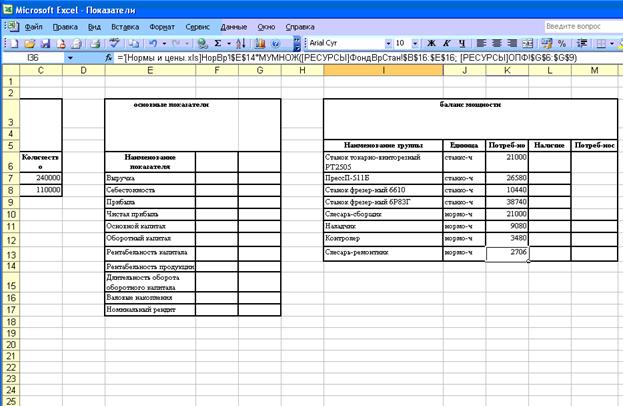The width and height of the screenshot is (623, 406).
Task: Open the Arial Cyr font dropdown
Action: (x=388, y=43)
